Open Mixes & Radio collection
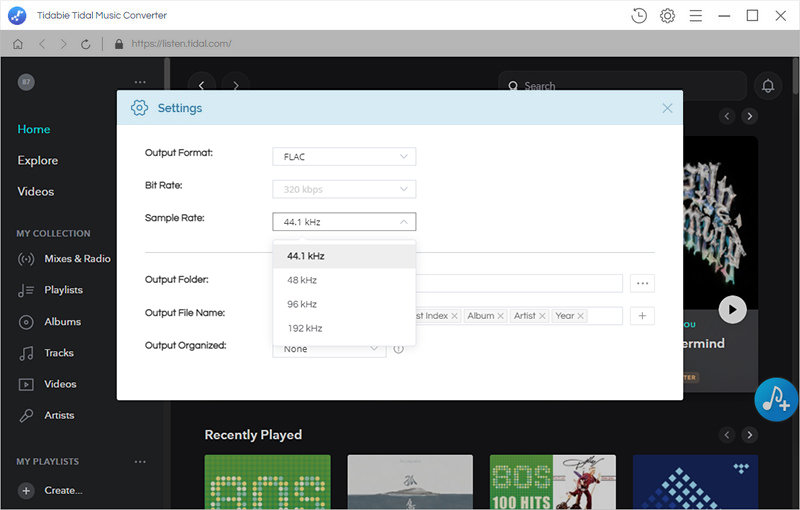The width and height of the screenshot is (800, 510). (64, 259)
